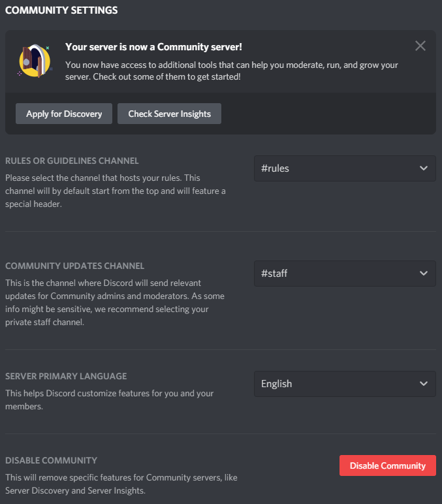Click the Apply for Discovery button
Screen dimensions: 442x504
point(64,114)
